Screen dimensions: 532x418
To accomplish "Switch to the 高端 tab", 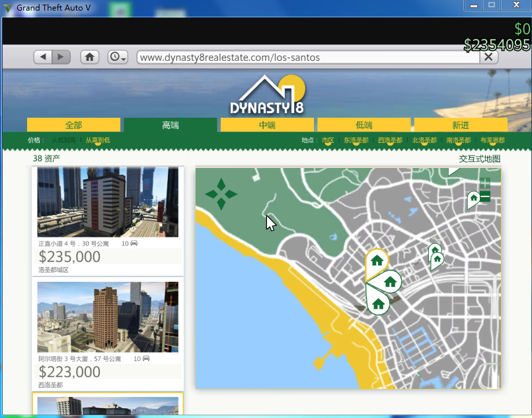I will coord(171,125).
